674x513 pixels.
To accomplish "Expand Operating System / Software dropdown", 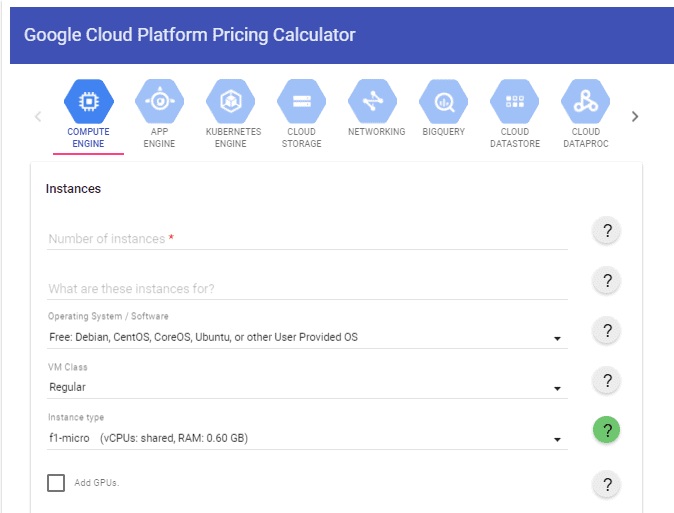I will point(307,338).
